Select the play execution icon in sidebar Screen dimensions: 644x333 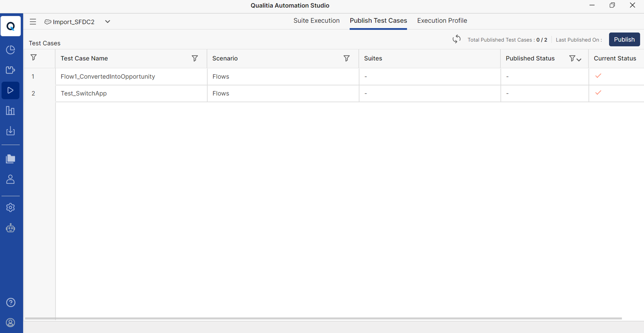coord(11,90)
